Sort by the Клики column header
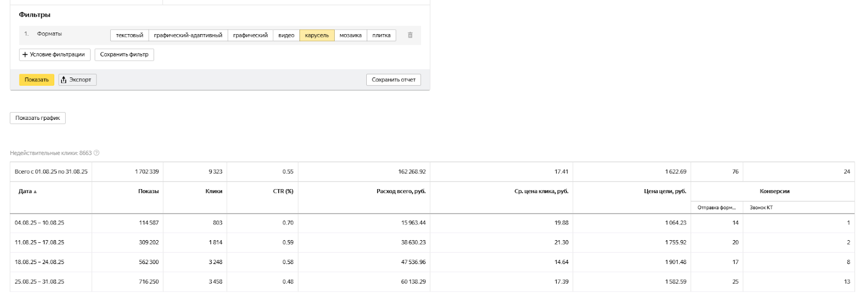This screenshot has height=296, width=868. [214, 191]
